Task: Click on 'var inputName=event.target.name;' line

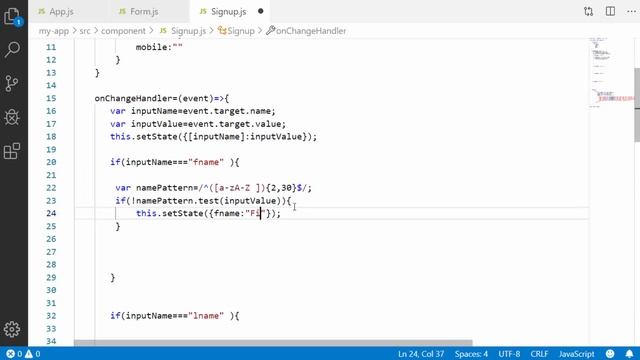Action: coord(193,111)
